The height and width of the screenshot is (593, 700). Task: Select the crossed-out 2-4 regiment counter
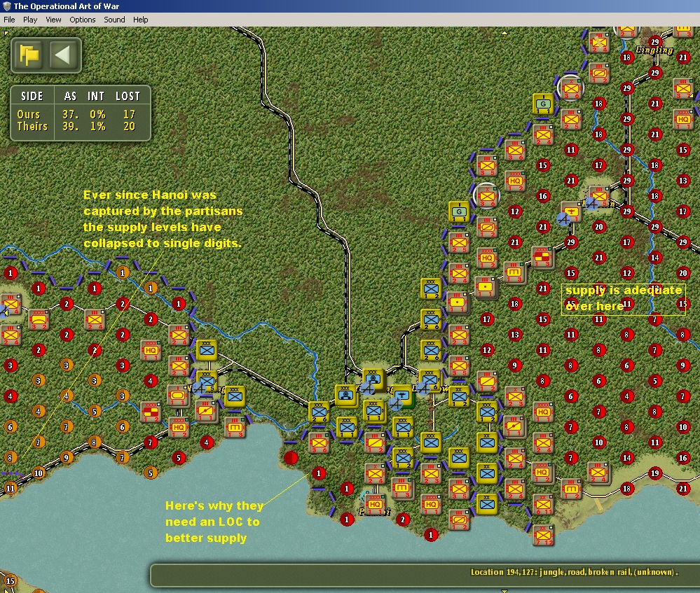tap(599, 43)
